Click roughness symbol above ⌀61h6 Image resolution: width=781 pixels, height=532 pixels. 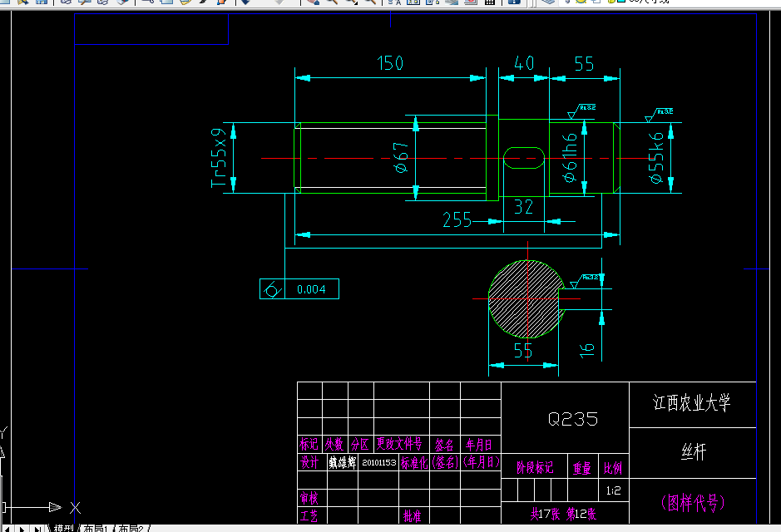tap(581, 111)
